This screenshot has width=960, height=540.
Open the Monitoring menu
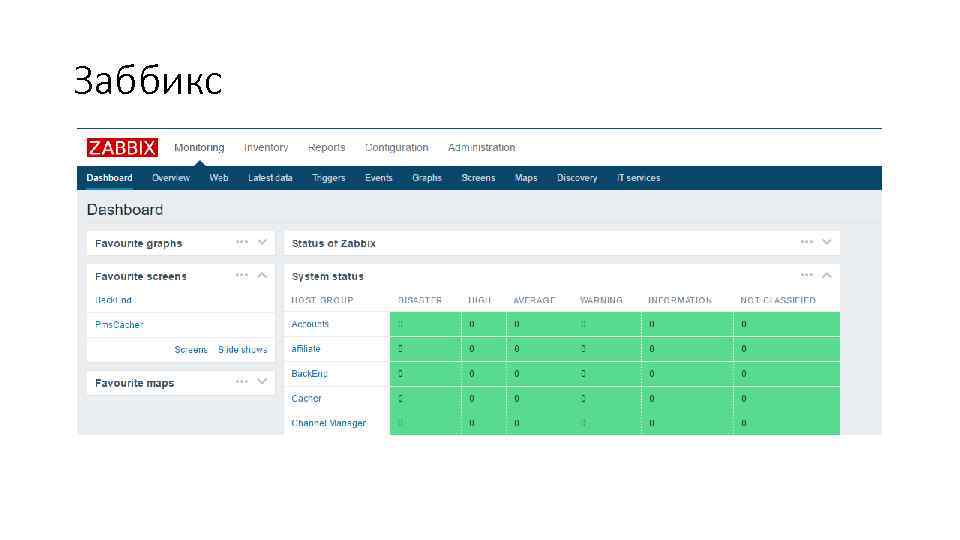pos(199,148)
